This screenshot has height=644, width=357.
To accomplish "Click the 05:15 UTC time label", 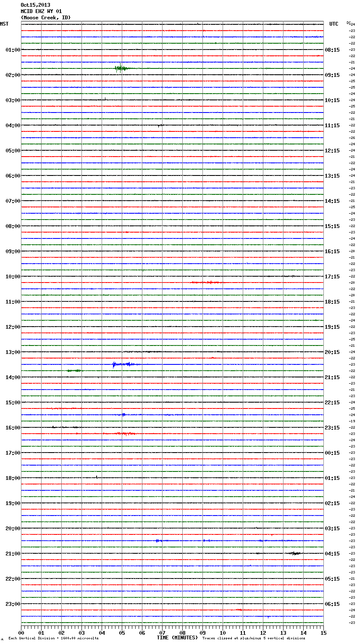I will click(332, 579).
